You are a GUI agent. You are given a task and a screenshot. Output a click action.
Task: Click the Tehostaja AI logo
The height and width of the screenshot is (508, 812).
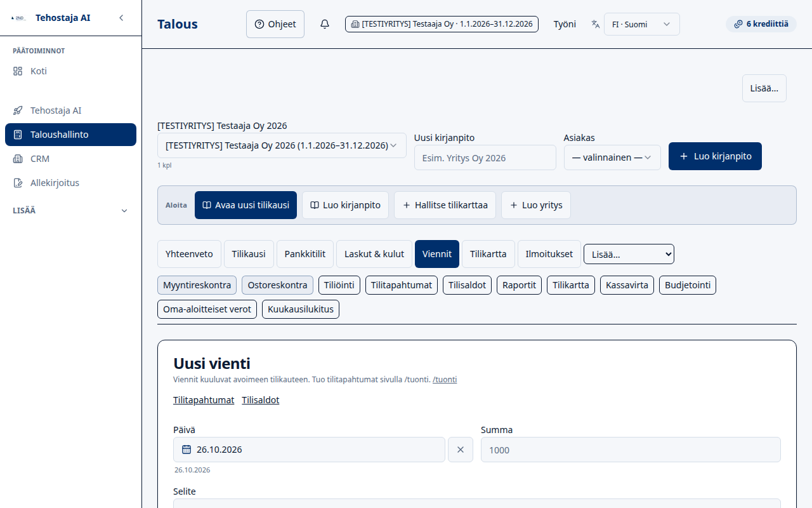(18, 18)
